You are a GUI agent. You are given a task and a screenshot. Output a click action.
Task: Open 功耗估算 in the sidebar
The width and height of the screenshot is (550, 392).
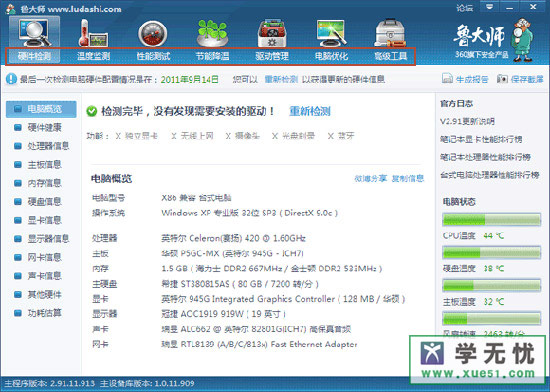44,313
